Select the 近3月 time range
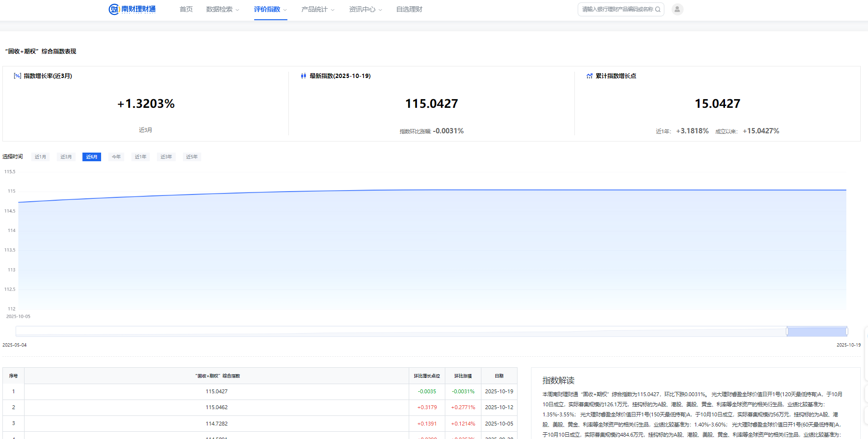 click(66, 157)
